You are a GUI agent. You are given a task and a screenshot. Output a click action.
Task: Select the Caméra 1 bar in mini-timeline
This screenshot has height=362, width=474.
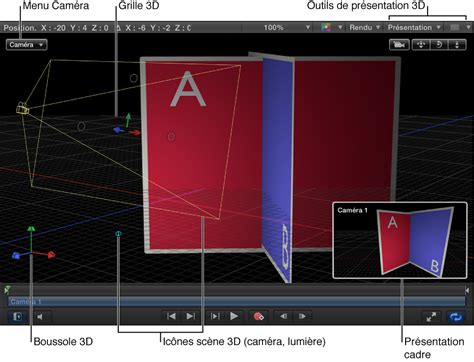point(237,302)
